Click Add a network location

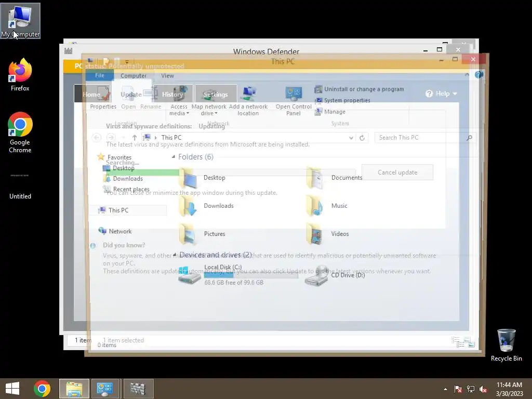[248, 101]
